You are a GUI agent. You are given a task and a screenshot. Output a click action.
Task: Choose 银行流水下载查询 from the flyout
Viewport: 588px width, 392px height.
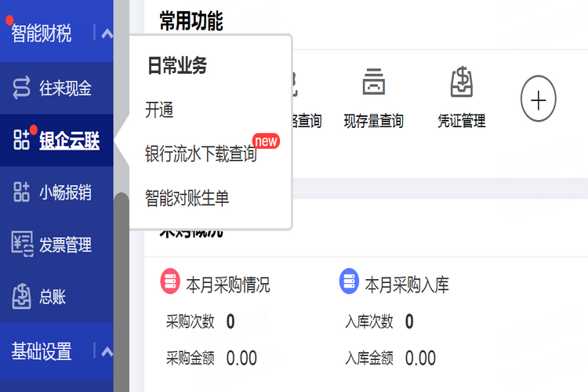coord(201,154)
